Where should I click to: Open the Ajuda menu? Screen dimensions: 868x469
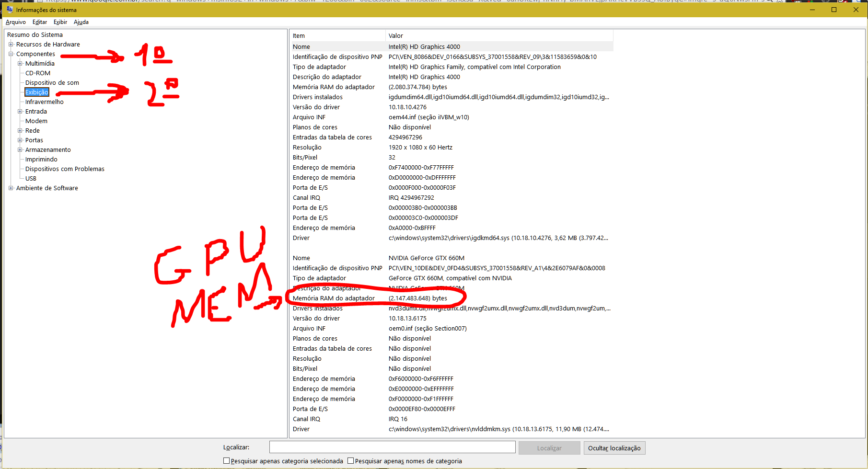(x=81, y=22)
